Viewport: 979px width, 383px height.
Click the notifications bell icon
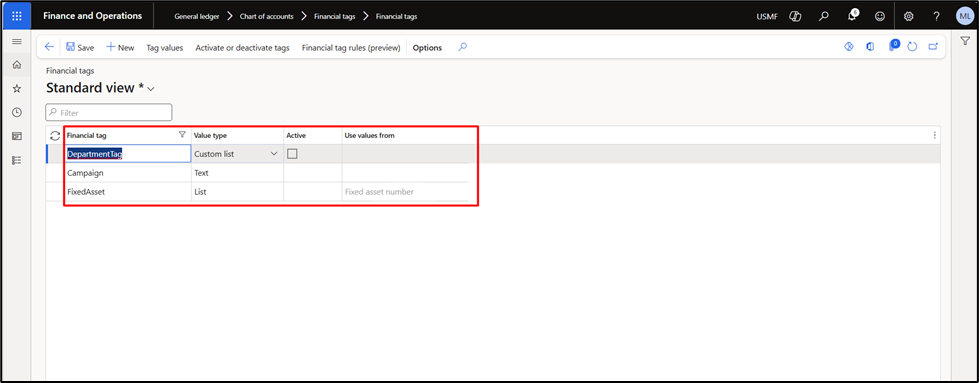tap(852, 16)
